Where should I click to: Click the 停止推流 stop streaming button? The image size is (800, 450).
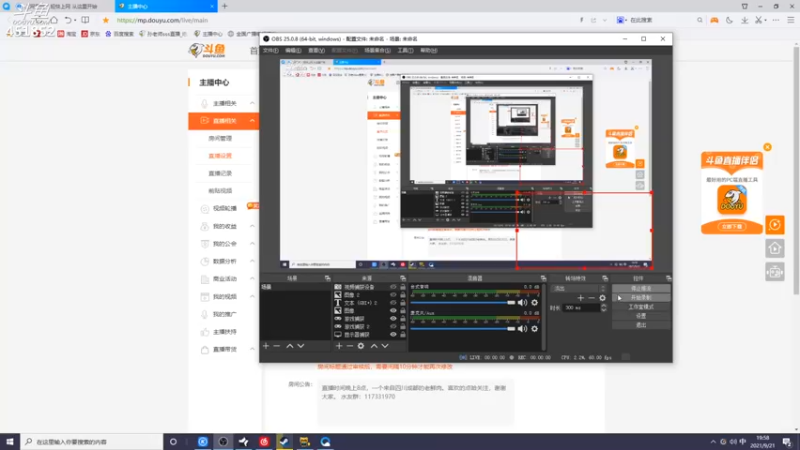point(641,288)
